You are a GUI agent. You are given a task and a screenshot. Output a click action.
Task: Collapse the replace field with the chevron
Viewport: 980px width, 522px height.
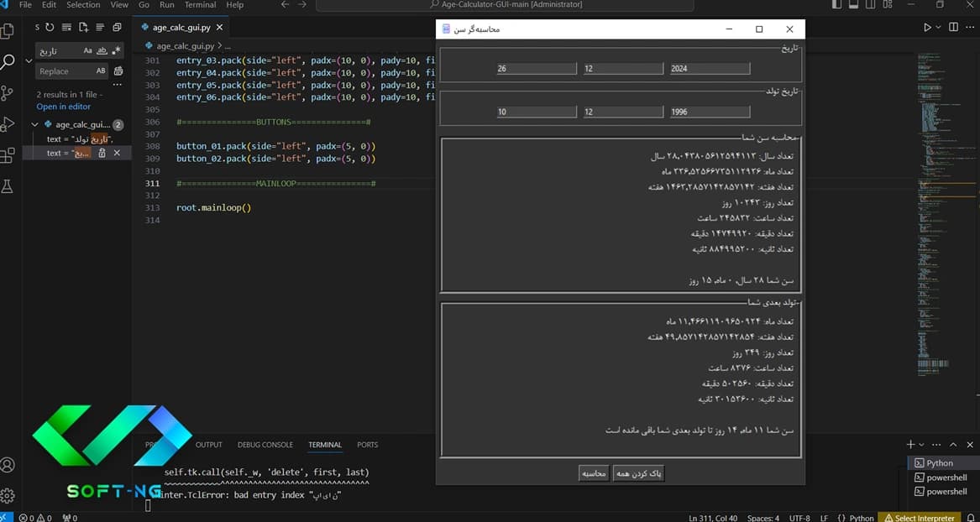tap(29, 60)
